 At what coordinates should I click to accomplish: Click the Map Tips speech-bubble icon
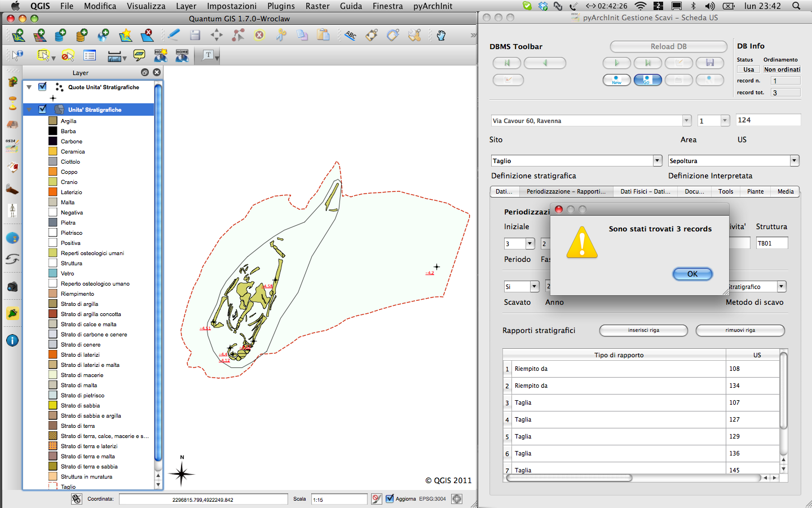point(139,55)
